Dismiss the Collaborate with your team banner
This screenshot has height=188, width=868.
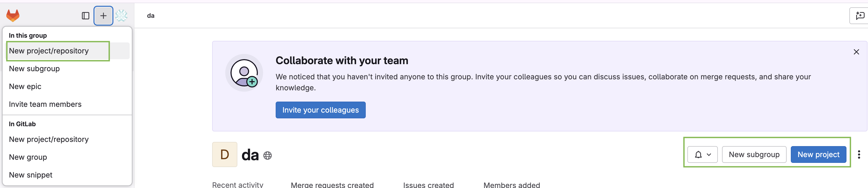point(856,52)
